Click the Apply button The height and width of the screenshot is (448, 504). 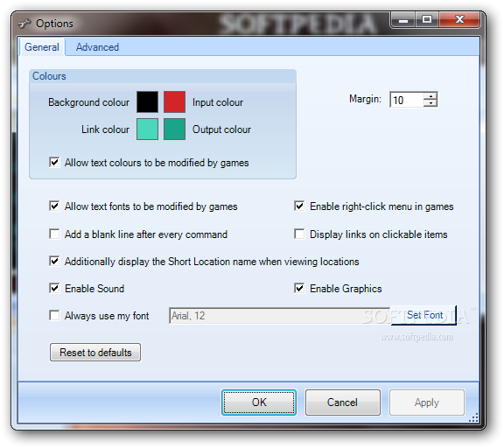click(x=426, y=402)
